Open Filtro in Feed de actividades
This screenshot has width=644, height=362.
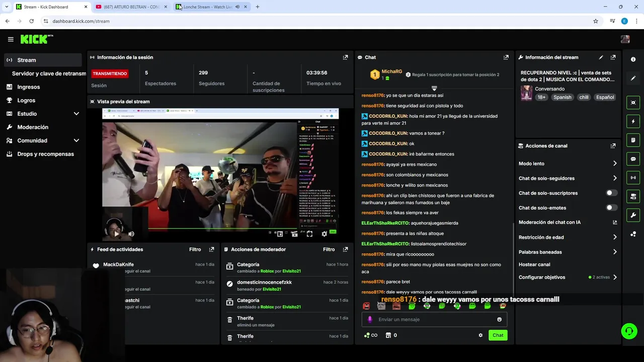[x=195, y=249]
